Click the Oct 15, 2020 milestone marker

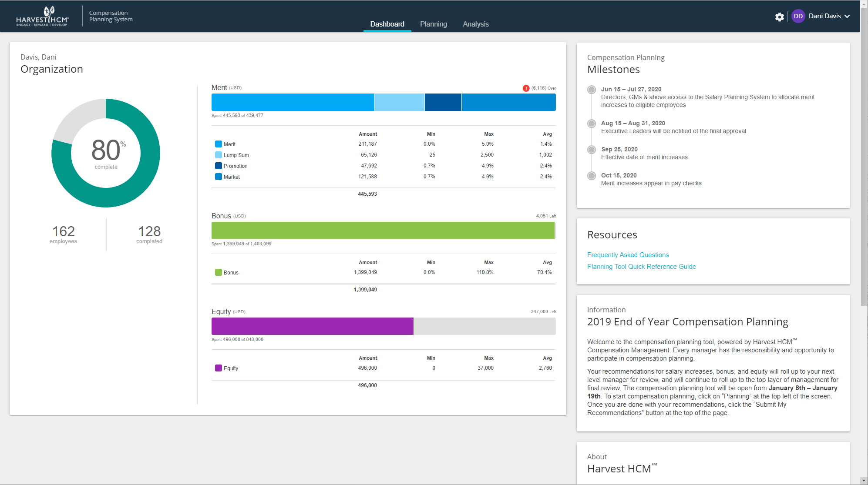pos(591,176)
